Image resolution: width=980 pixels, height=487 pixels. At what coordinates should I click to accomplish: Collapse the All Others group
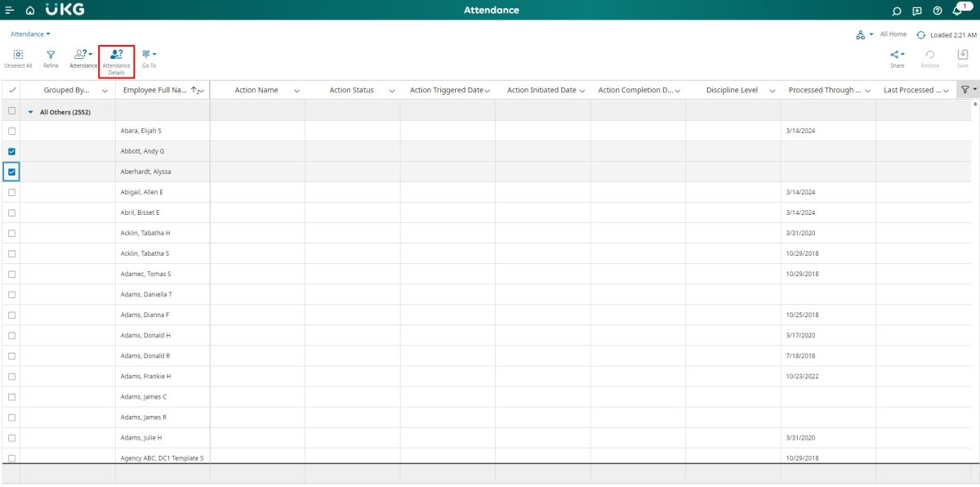pyautogui.click(x=30, y=111)
